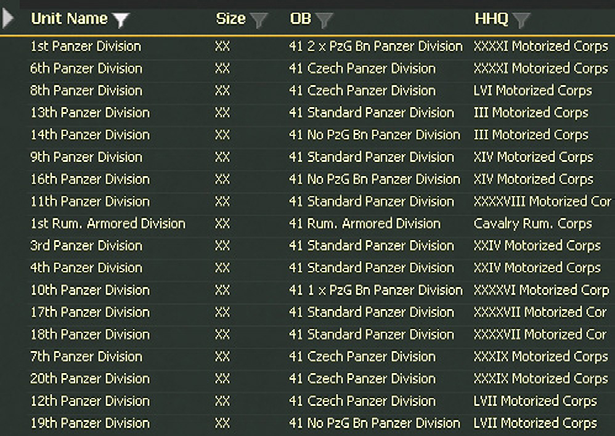Open the HHQ column filter
The height and width of the screenshot is (436, 615).
pyautogui.click(x=521, y=19)
